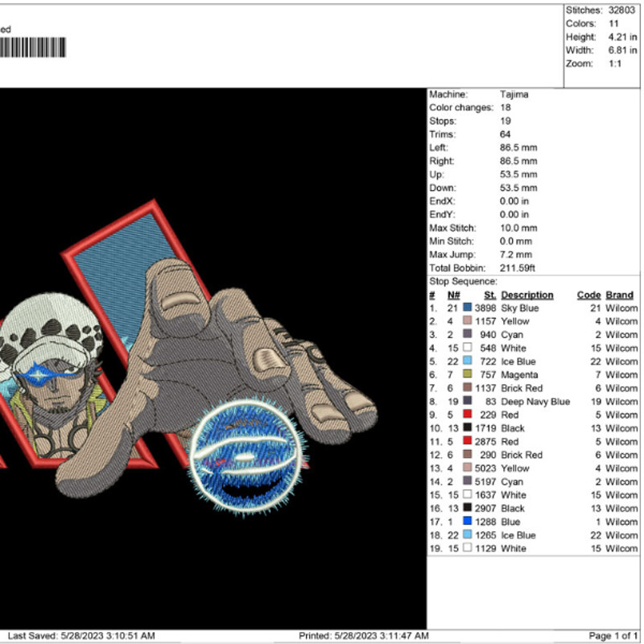Select the Machine value Tajima

[x=514, y=94]
